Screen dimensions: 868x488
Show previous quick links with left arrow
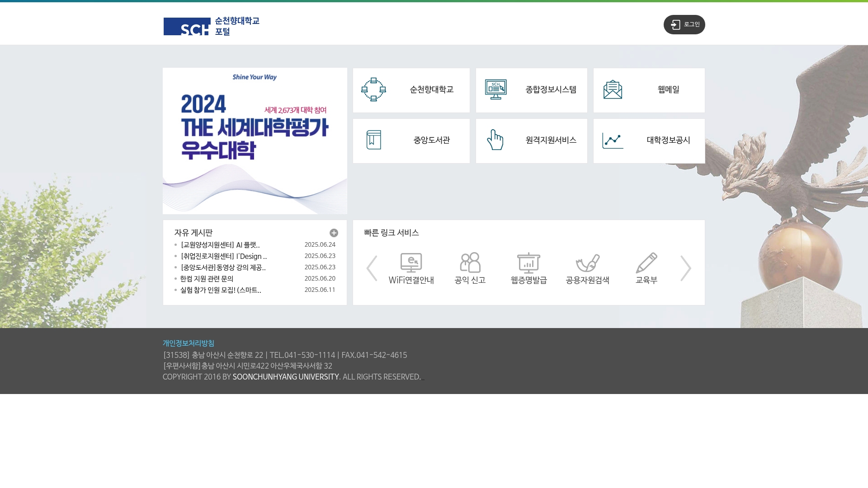click(x=372, y=268)
